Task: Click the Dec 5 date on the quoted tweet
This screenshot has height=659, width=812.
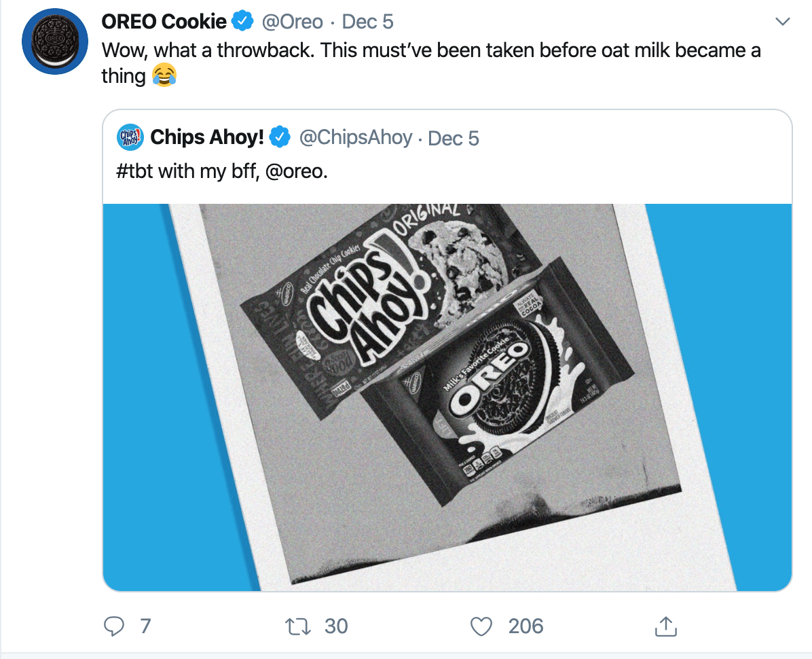Action: pyautogui.click(x=453, y=138)
